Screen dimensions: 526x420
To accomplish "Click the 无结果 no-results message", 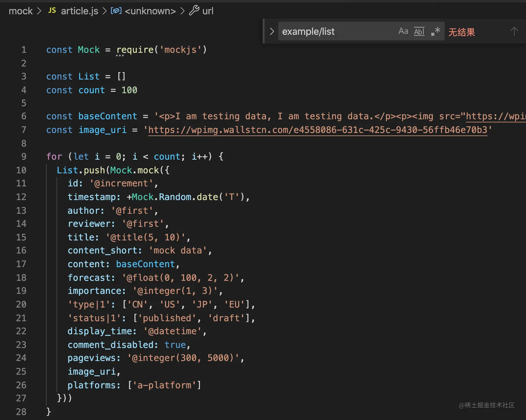I will click(x=462, y=32).
